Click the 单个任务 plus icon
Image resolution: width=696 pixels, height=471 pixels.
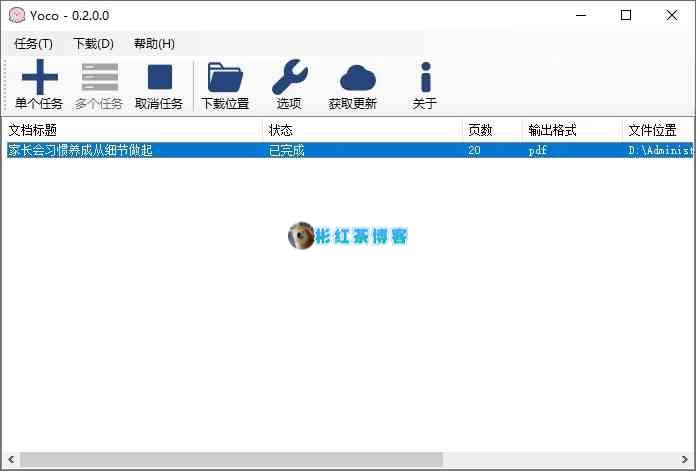(x=40, y=77)
